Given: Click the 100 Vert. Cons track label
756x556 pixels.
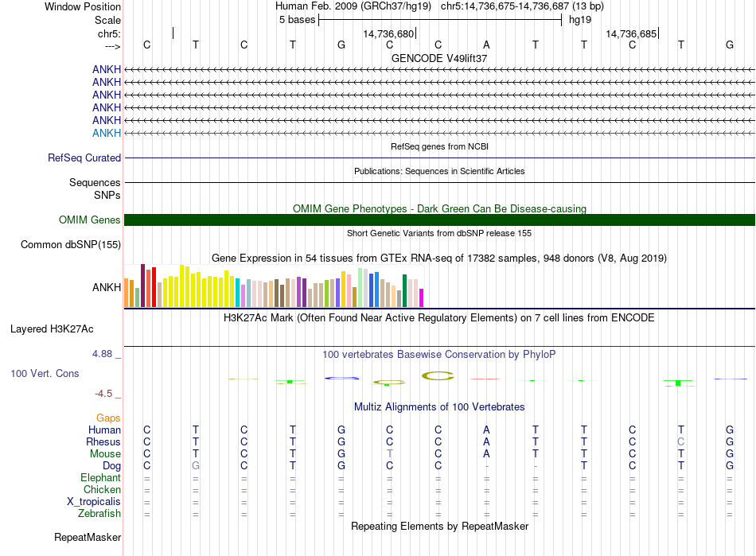Looking at the screenshot, I should click(43, 373).
